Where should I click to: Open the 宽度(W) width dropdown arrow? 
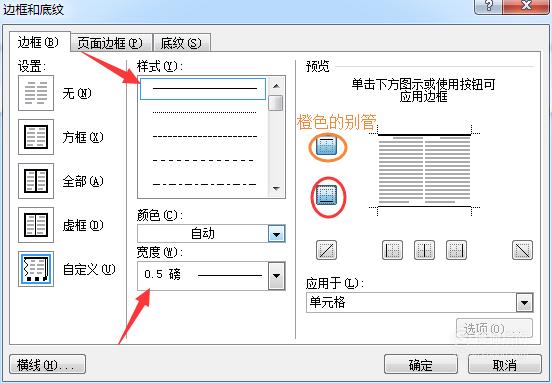click(276, 276)
